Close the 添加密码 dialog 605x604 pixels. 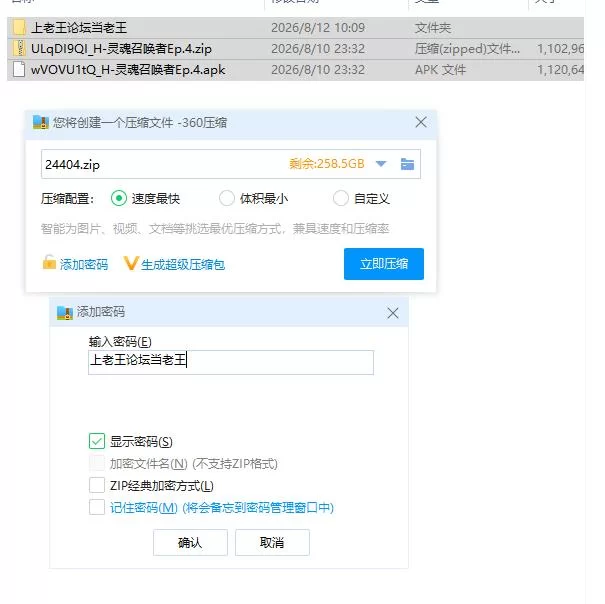point(393,313)
